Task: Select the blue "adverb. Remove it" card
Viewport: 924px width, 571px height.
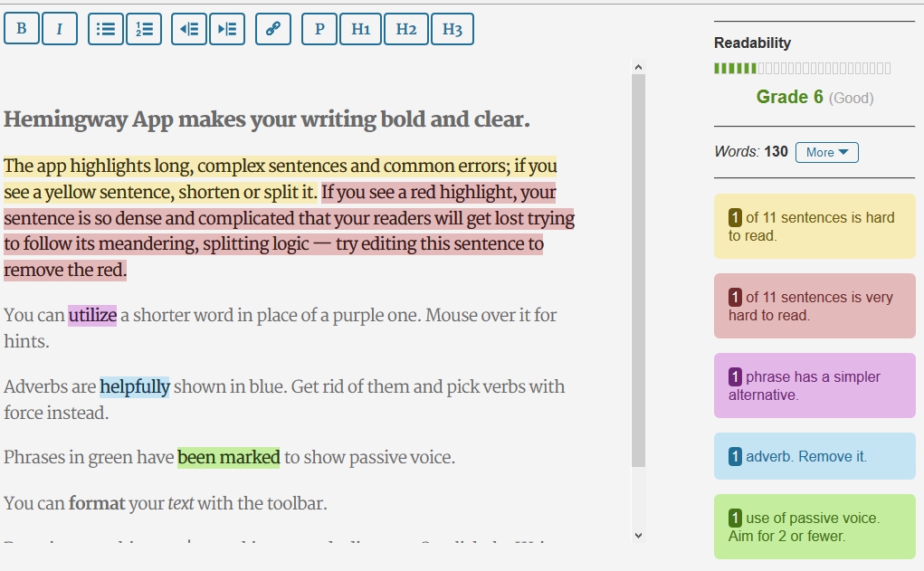Action: [x=814, y=456]
